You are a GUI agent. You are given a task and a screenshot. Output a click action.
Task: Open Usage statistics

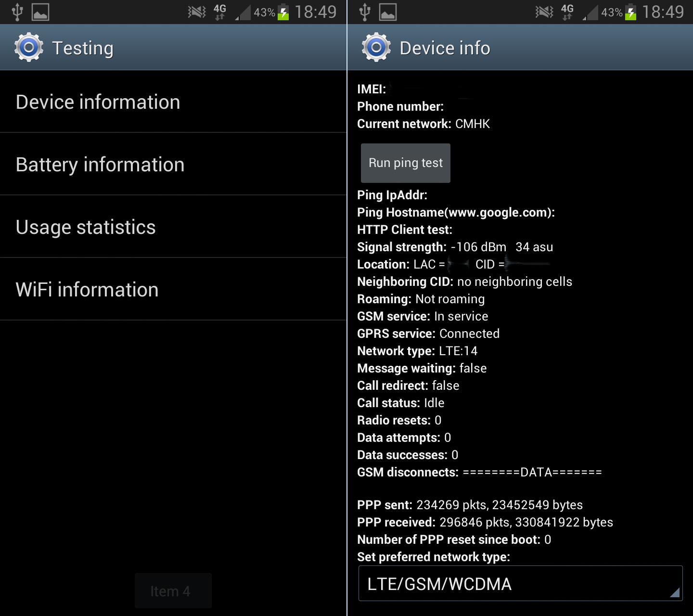coord(173,227)
